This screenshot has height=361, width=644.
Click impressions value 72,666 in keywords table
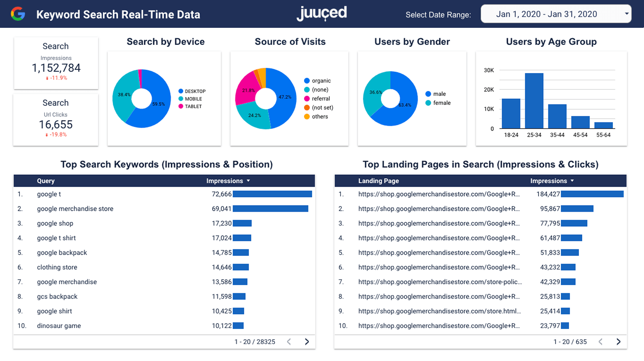tap(222, 194)
